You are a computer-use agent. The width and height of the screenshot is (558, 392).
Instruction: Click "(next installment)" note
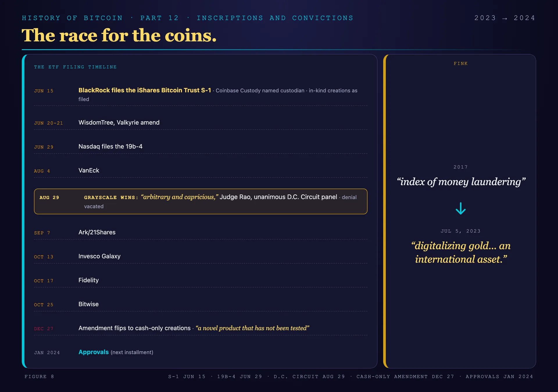[x=132, y=353]
